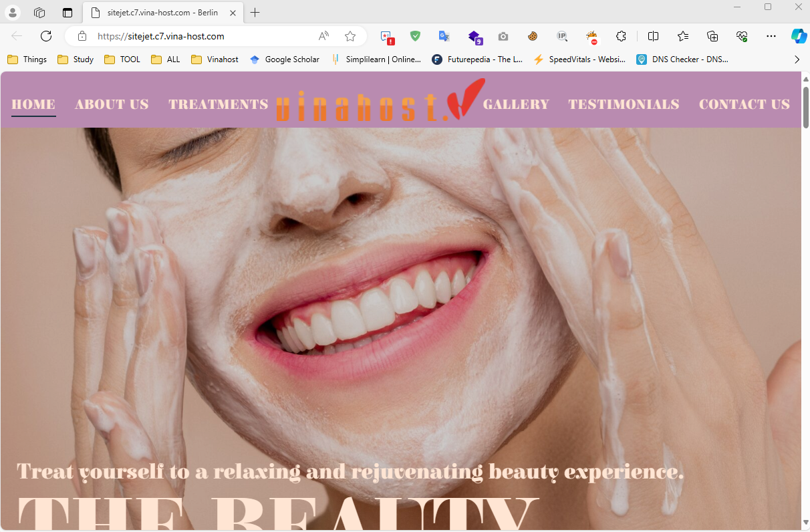Click the cookie extension icon
810x532 pixels.
click(533, 36)
